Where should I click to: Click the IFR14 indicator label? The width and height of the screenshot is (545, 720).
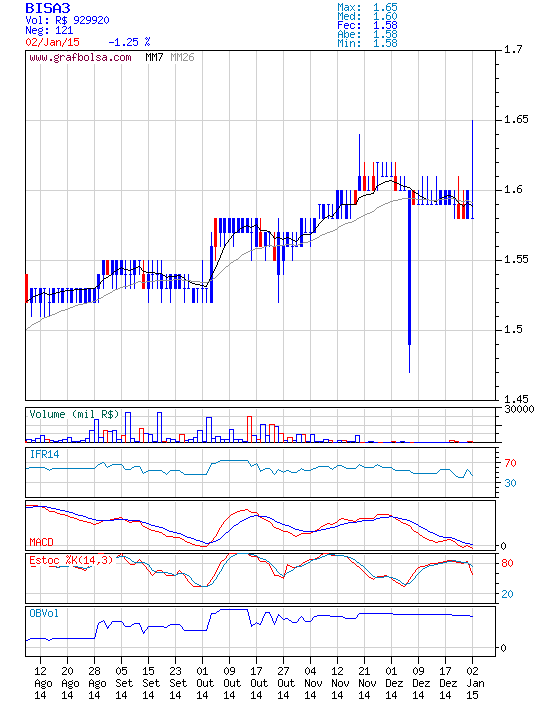(x=45, y=455)
